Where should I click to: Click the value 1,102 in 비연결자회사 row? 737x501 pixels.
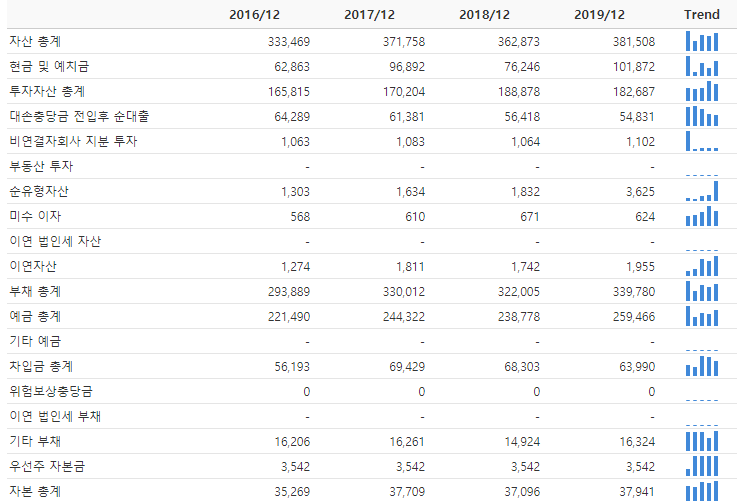(x=640, y=141)
